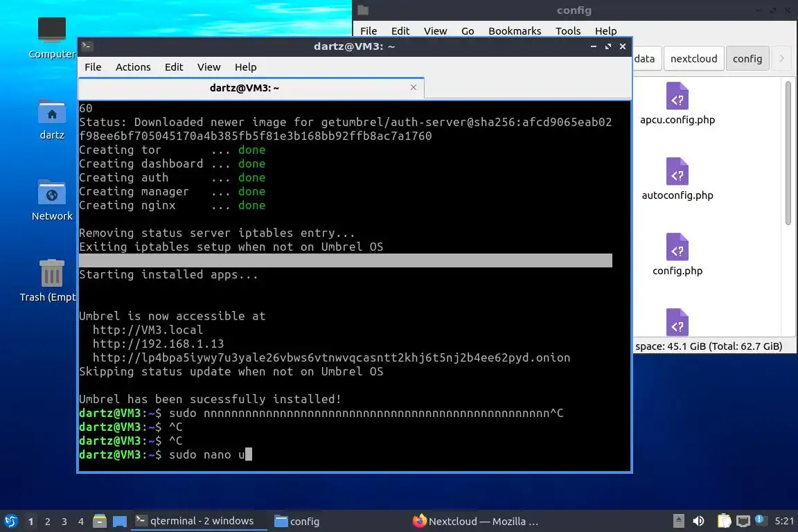Click 'Umbrel has been sucessfully installed!' line
The image size is (798, 532).
point(210,399)
